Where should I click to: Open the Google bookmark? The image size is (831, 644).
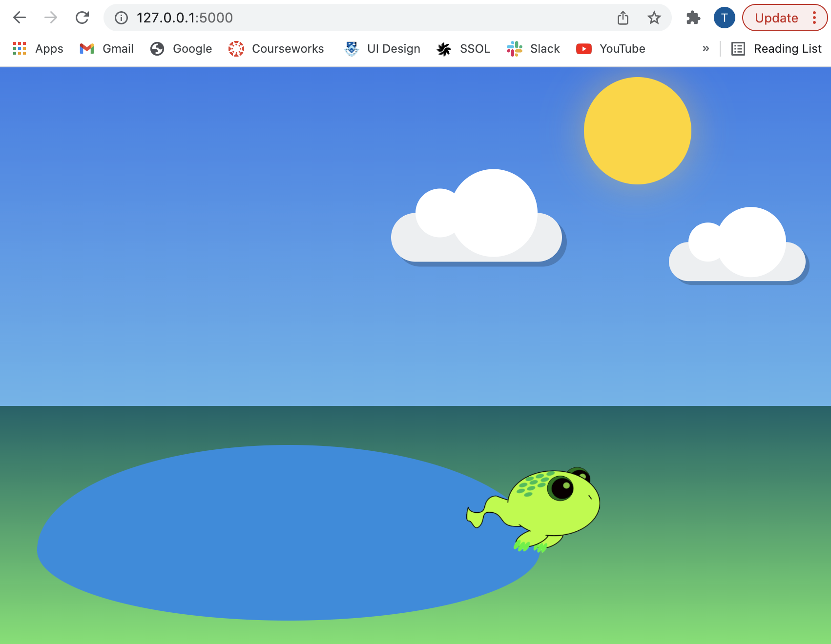coord(181,49)
